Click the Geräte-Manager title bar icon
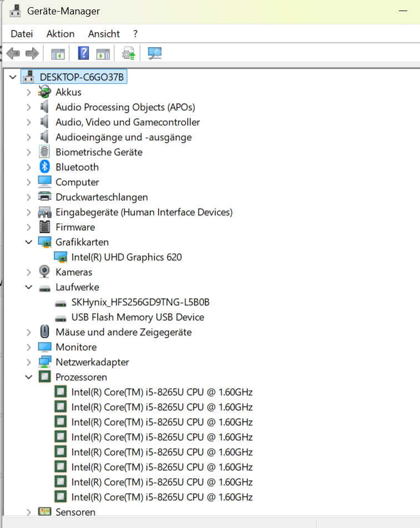The image size is (420, 528). point(15,11)
